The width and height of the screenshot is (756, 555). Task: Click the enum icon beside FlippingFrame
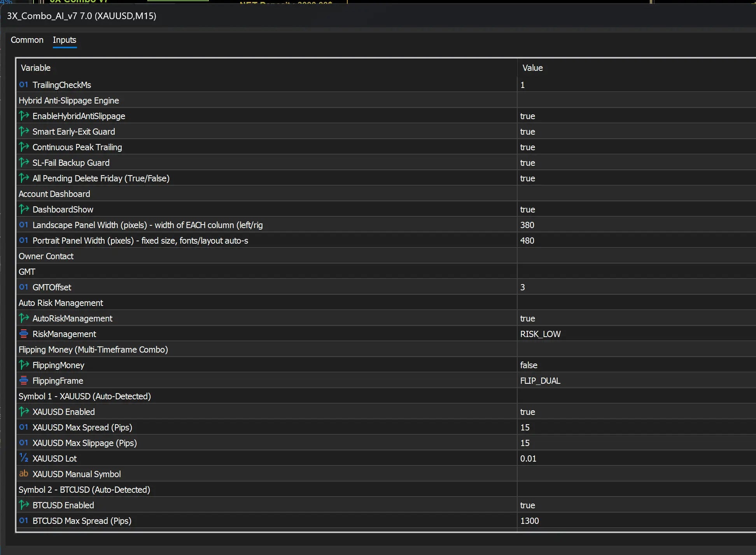point(24,380)
